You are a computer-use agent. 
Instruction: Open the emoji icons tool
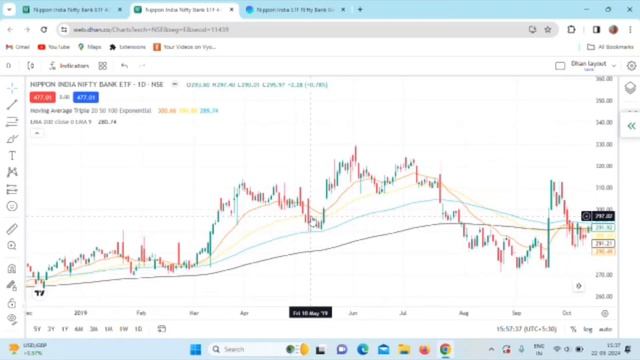click(x=12, y=206)
